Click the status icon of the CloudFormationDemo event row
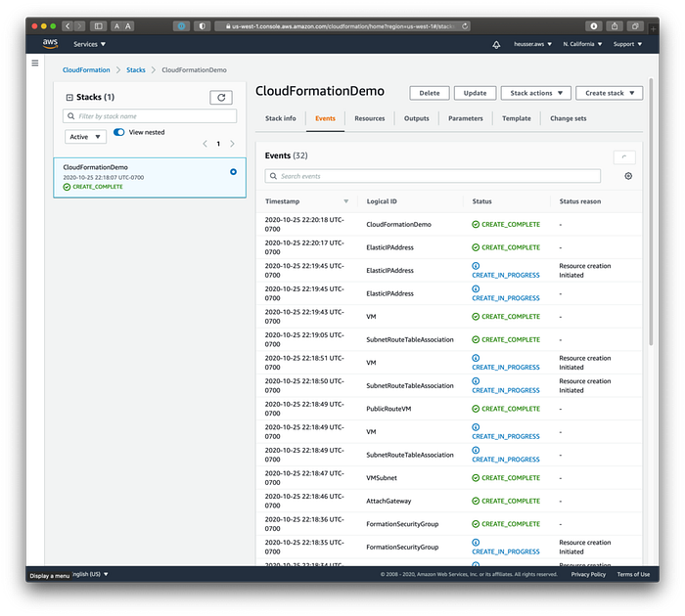The image size is (685, 616). coord(476,224)
